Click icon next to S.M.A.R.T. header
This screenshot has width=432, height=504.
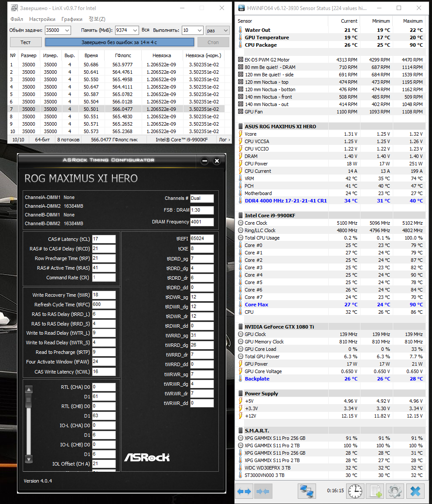(241, 430)
